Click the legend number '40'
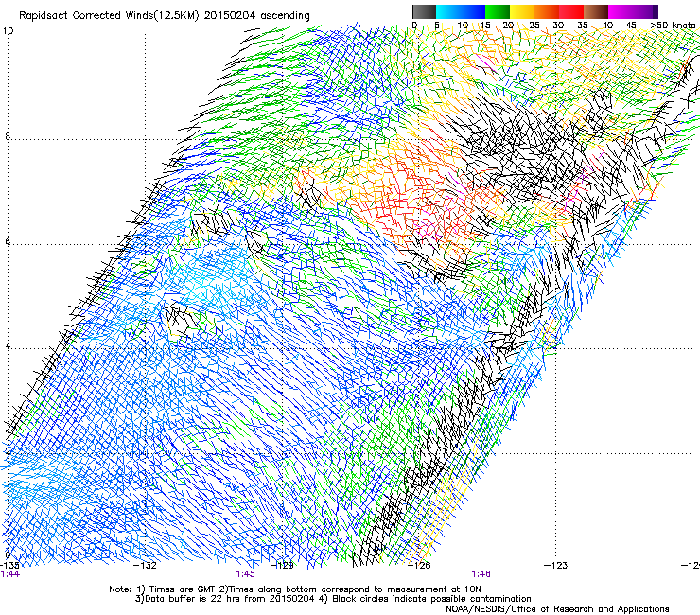 [x=607, y=26]
